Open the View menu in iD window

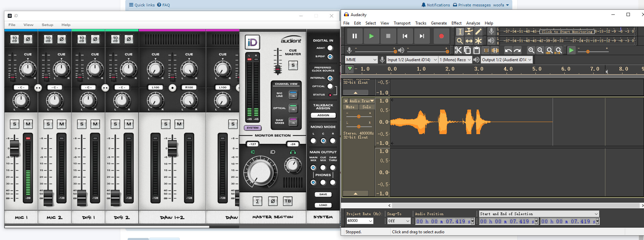[28, 25]
